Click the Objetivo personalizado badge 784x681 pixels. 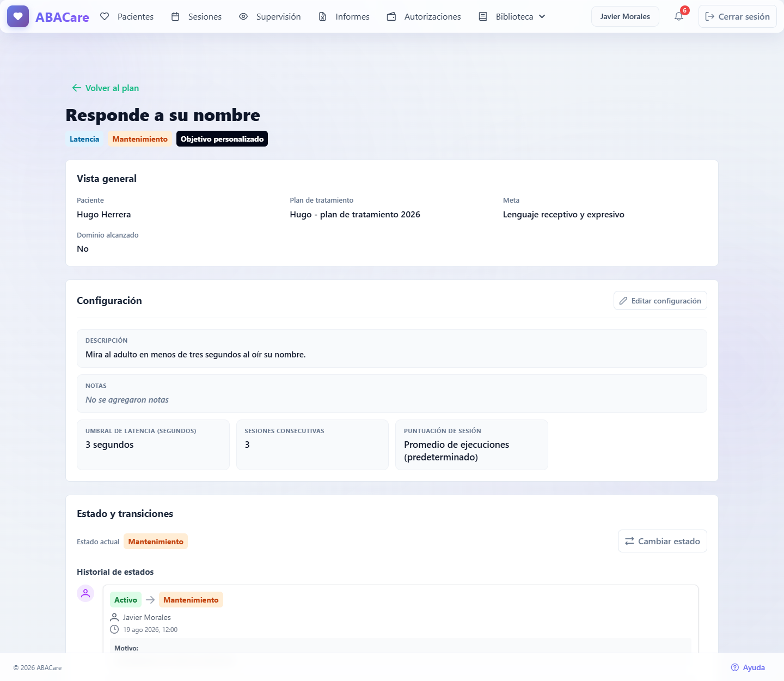click(222, 139)
